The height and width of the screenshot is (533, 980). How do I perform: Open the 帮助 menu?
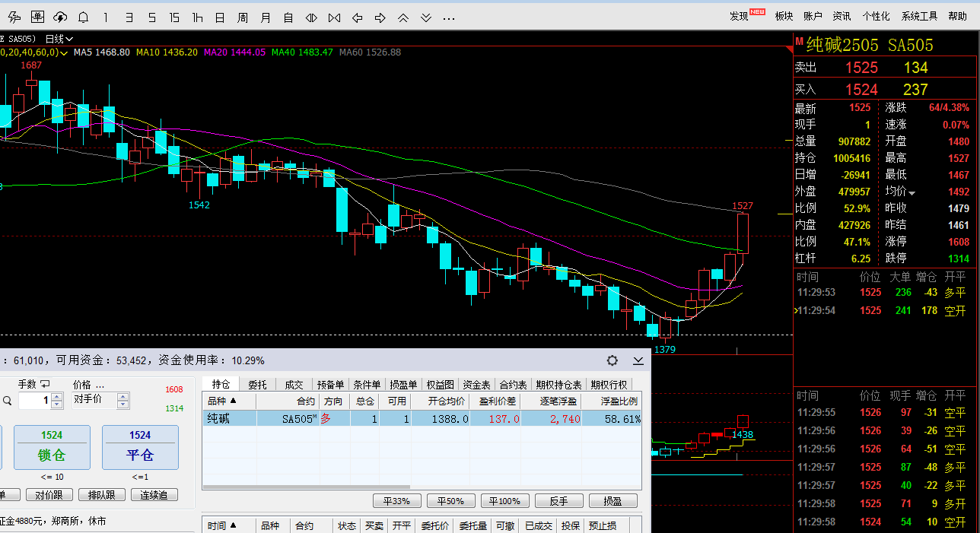coord(957,16)
